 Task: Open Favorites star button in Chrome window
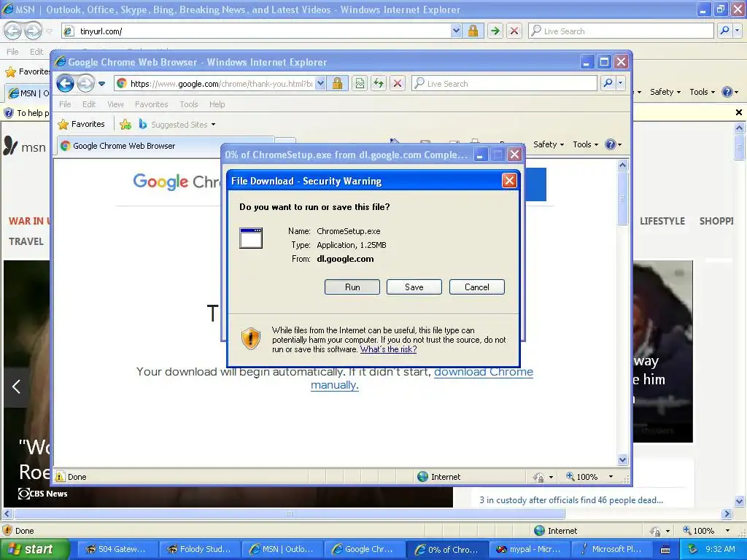pos(81,124)
